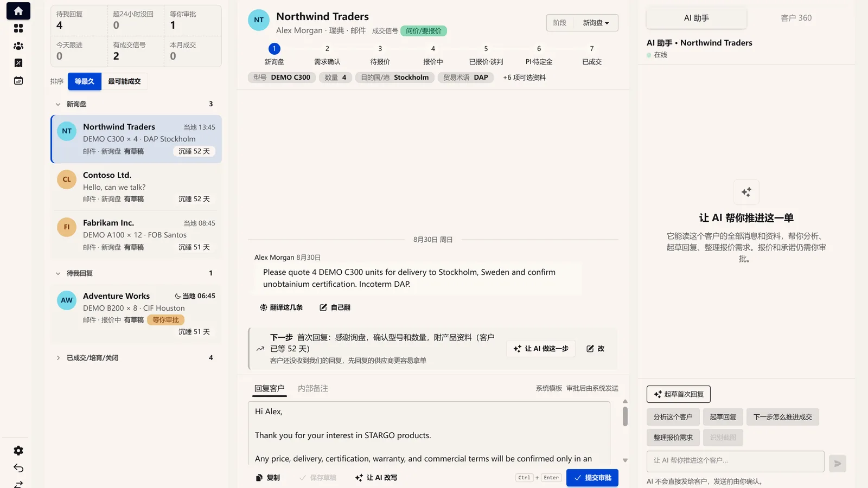This screenshot has height=488, width=868.
Task: Click the Fabrikam Inc. FI avatar
Action: 67,227
